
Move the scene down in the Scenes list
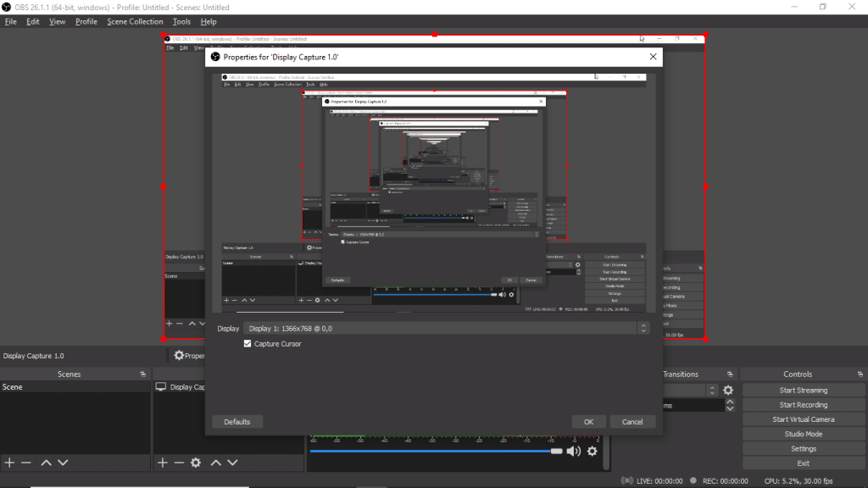pos(63,463)
